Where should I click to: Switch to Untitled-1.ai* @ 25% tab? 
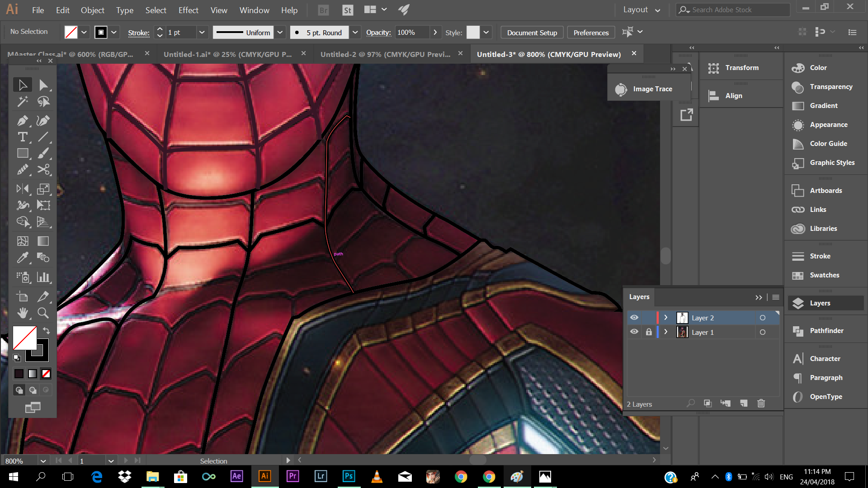pos(227,54)
